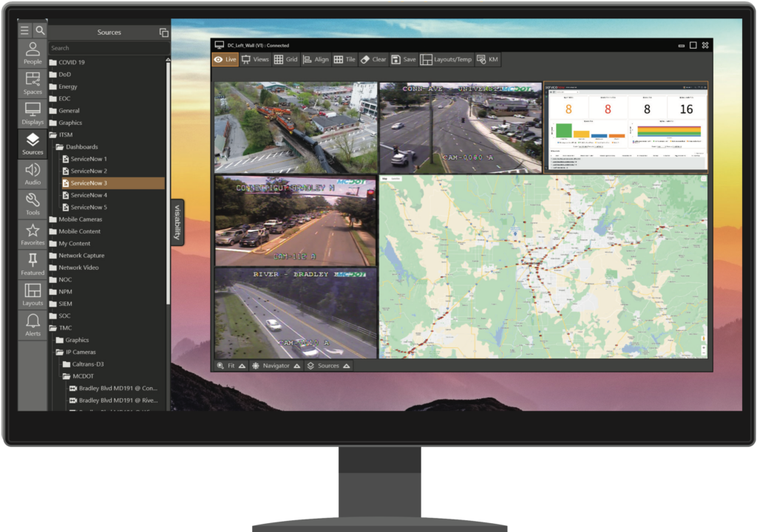The image size is (757, 532).
Task: Click the Save button
Action: (x=404, y=60)
